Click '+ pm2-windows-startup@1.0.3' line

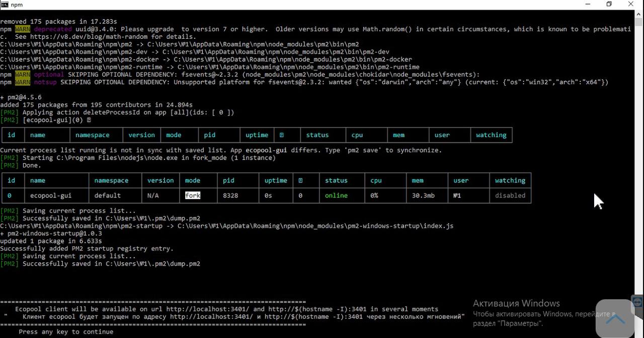tap(51, 233)
